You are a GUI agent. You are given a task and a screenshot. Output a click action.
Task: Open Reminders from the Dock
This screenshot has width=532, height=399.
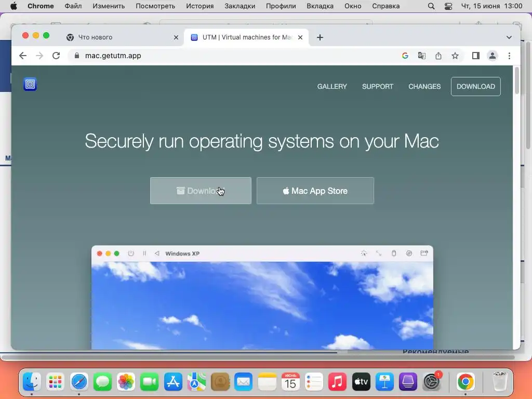(314, 382)
